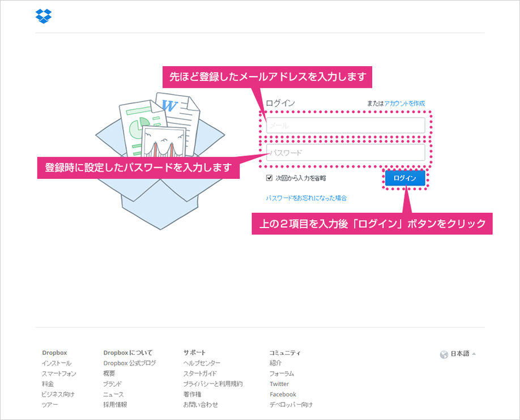The height and width of the screenshot is (420, 520).
Task: Click the globe language icon
Action: tap(444, 355)
